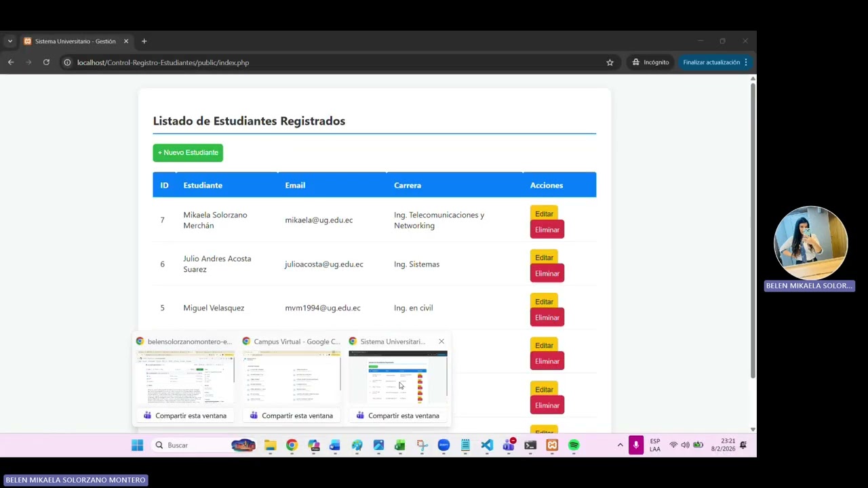868x488 pixels.
Task: Open Notepad from the taskbar
Action: [465, 445]
